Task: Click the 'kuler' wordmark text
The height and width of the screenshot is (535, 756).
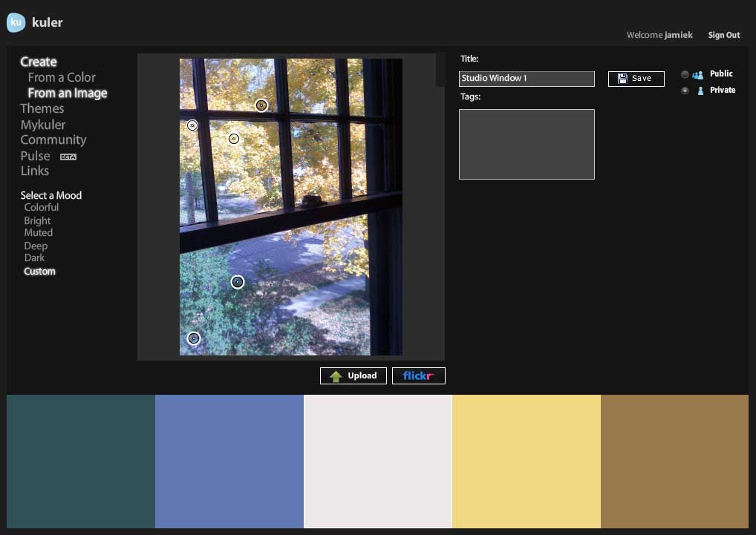Action: pos(48,23)
